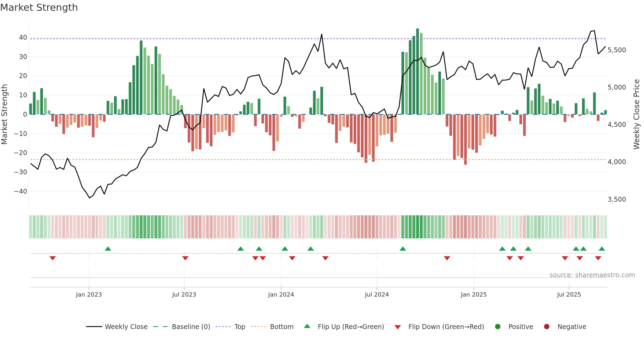Viewport: 644px width, 362px height.
Task: Click the orange Bottom legend marker
Action: (x=258, y=327)
